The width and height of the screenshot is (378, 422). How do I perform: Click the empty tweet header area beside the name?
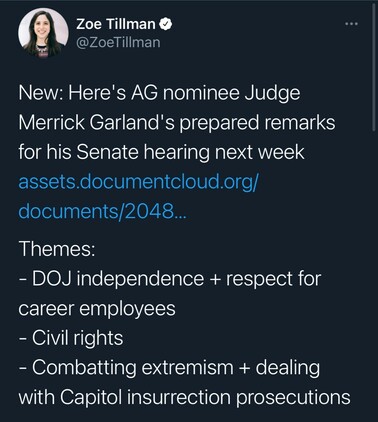click(258, 33)
